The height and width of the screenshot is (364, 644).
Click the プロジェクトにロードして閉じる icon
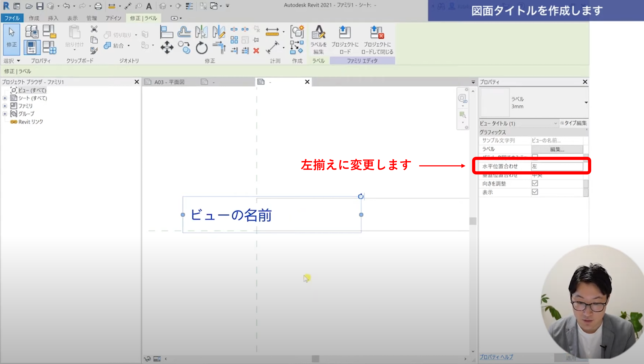tap(377, 33)
